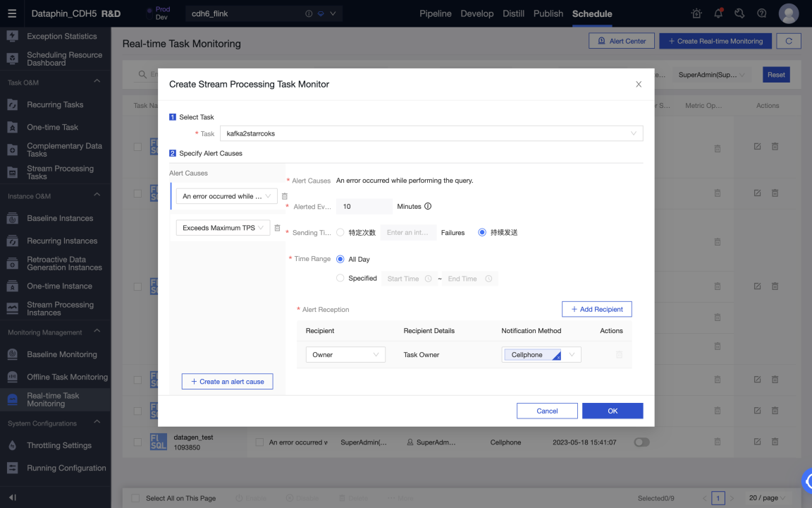
Task: Click the alarm lamp icon in top bar
Action: [x=696, y=13]
